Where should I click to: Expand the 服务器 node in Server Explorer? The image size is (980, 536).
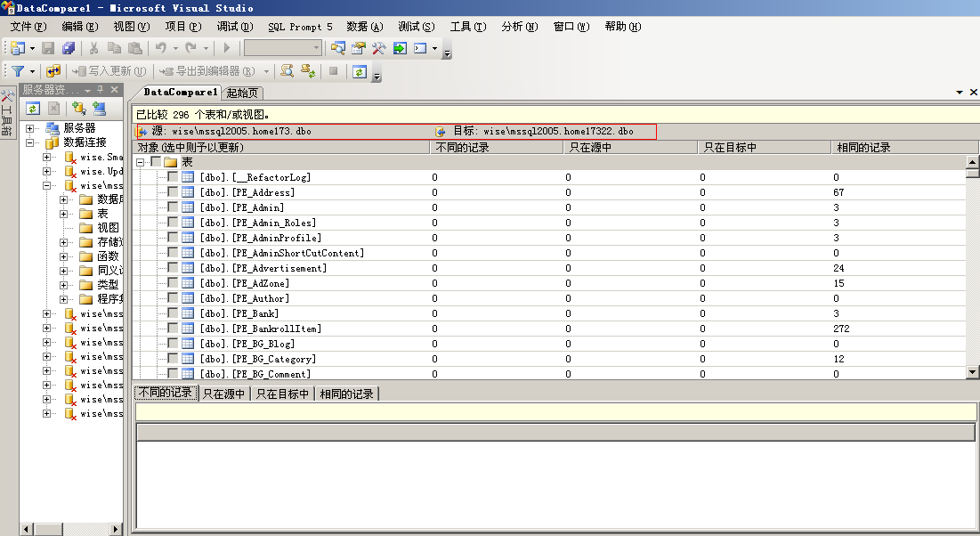click(x=30, y=128)
